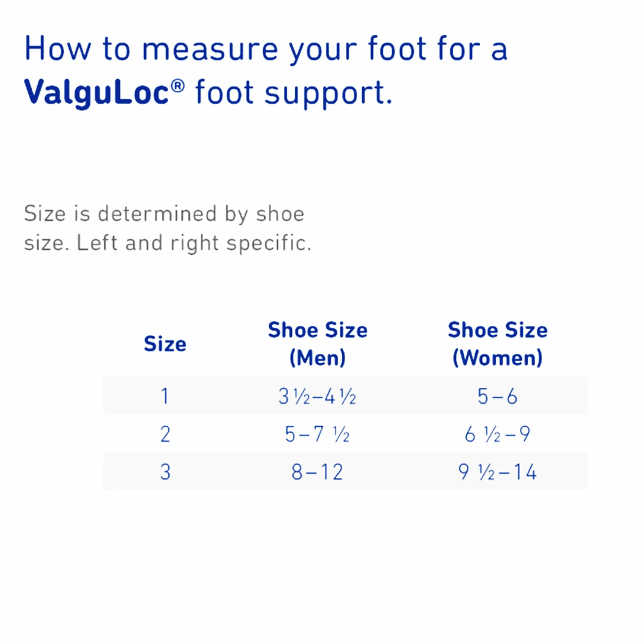
Task: Click the 'Size' column header
Action: tap(165, 344)
